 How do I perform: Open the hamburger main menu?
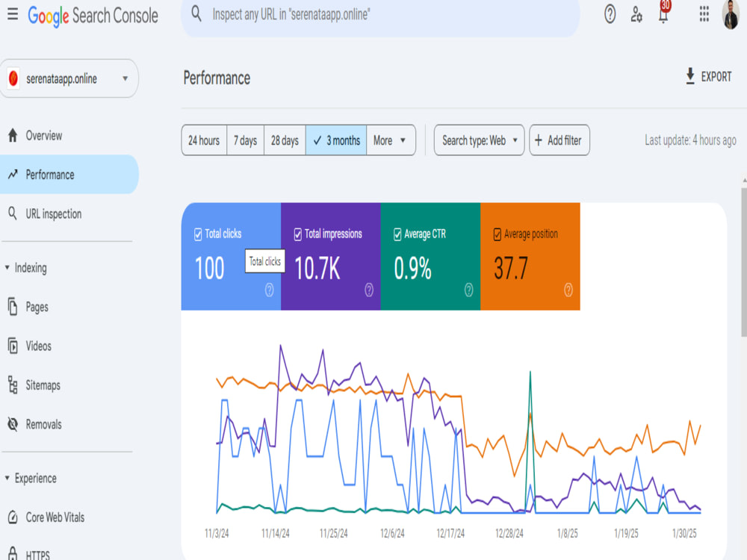pos(13,14)
